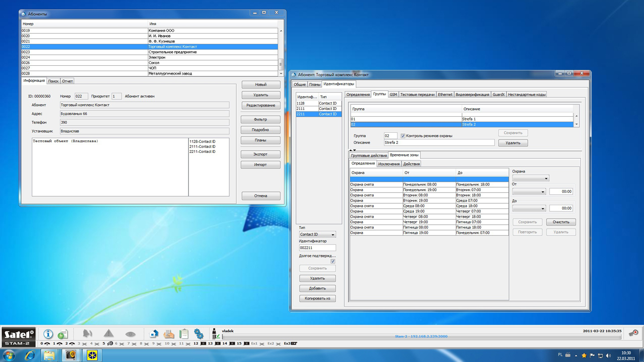Click the hand-with-papers icon in toolbar
Screen dimensions: 644x362
[x=169, y=334]
